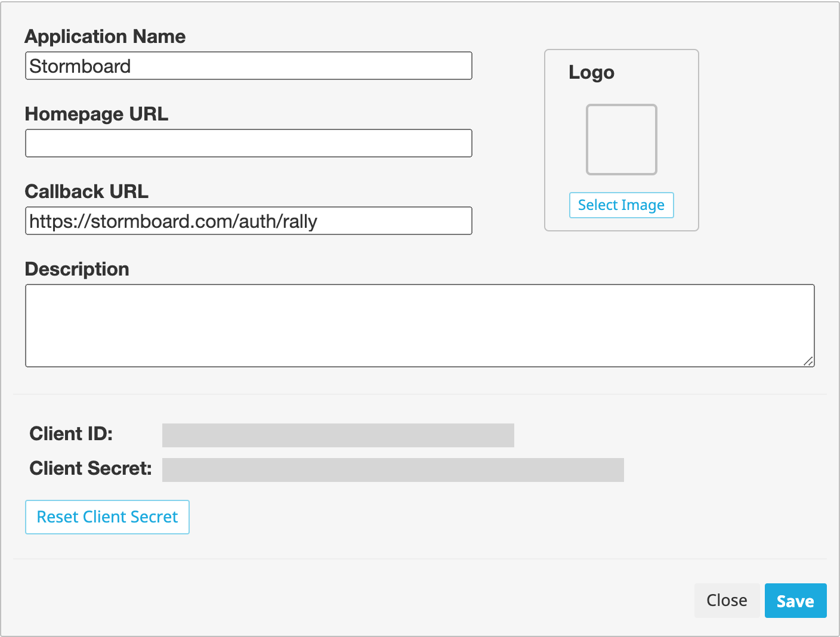
Task: Click the Client Secret: label
Action: click(x=91, y=468)
